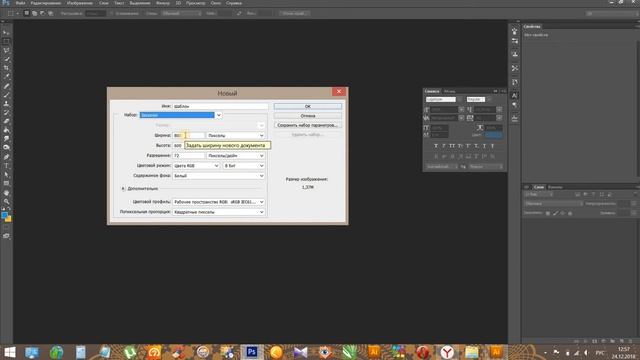Select the Path Selection tool
Image resolution: width=640 pixels, height=360 pixels.
pos(6,175)
